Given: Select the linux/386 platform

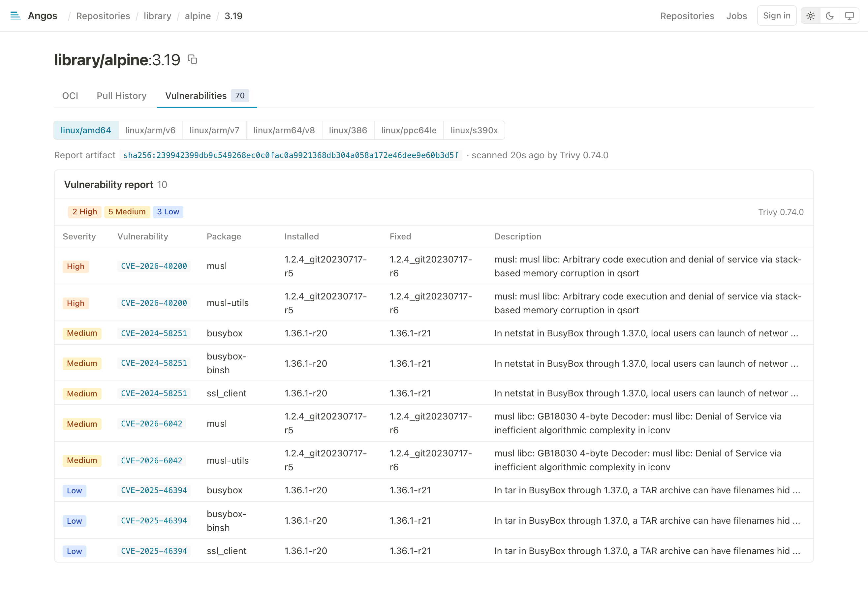Looking at the screenshot, I should (x=348, y=130).
